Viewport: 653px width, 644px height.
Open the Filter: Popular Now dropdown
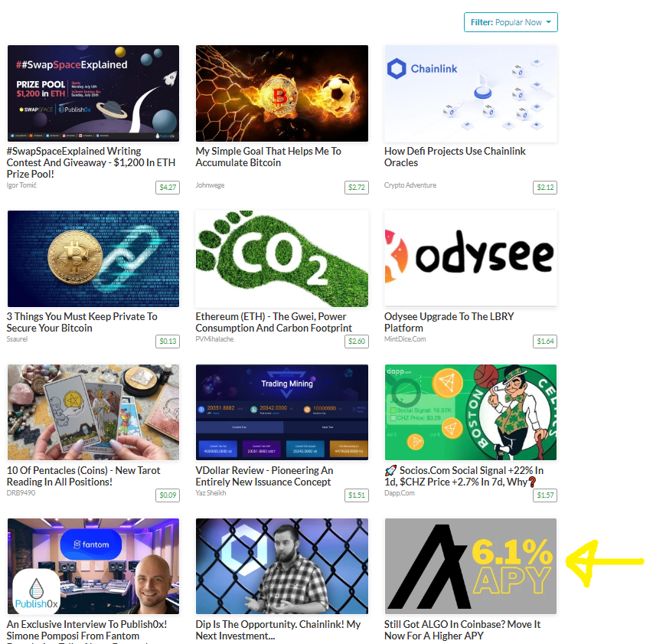coord(511,22)
